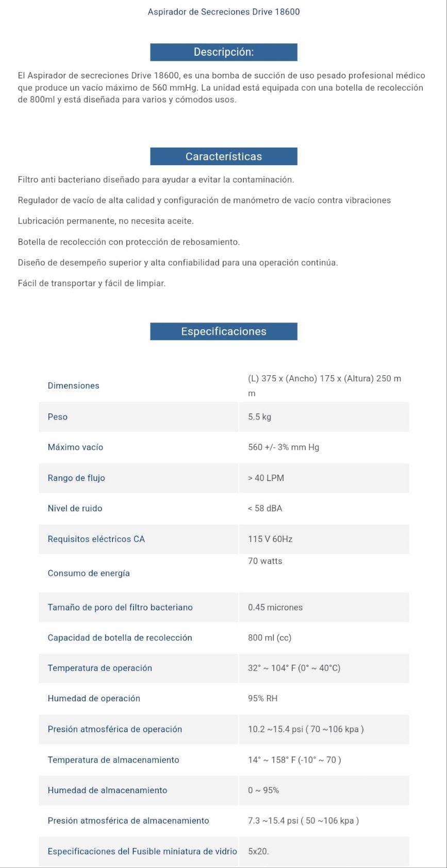Click the Descripción section header
447x868 pixels.
(223, 52)
